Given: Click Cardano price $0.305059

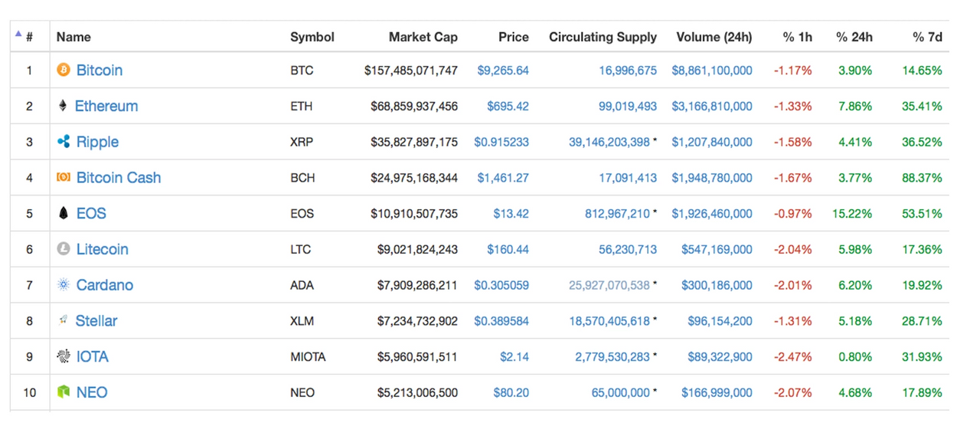Looking at the screenshot, I should [501, 285].
